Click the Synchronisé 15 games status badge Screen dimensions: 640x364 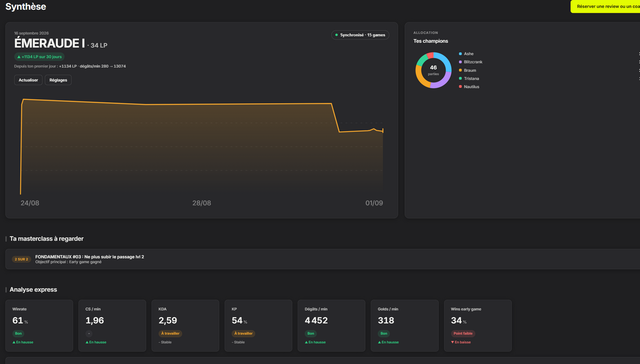[360, 35]
